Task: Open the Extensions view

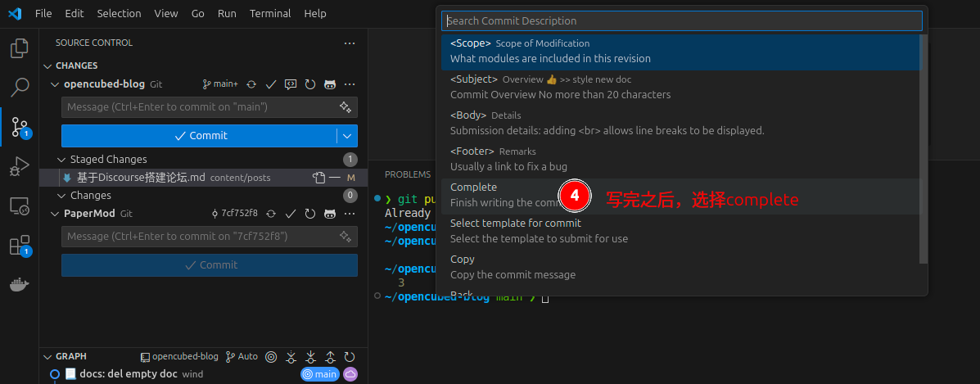Action: [19, 246]
